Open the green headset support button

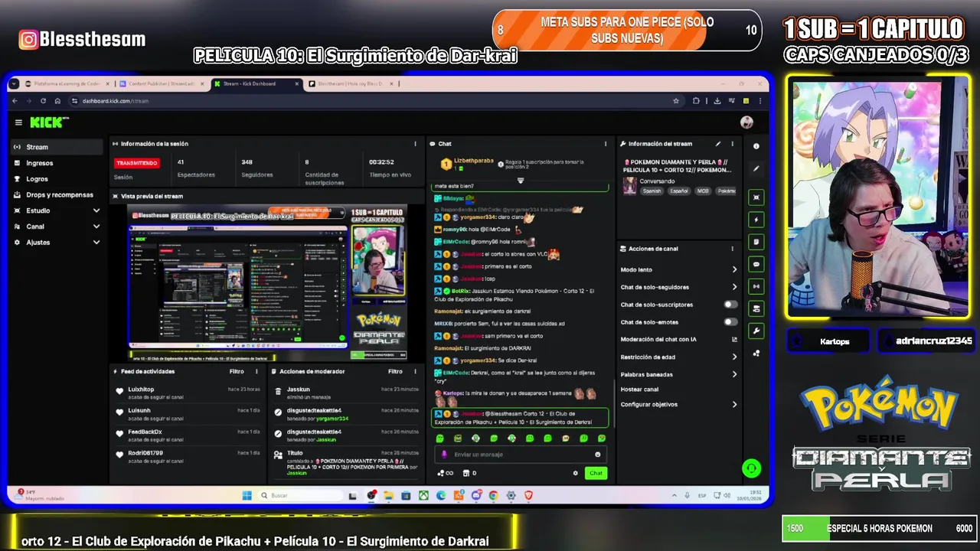pos(751,468)
